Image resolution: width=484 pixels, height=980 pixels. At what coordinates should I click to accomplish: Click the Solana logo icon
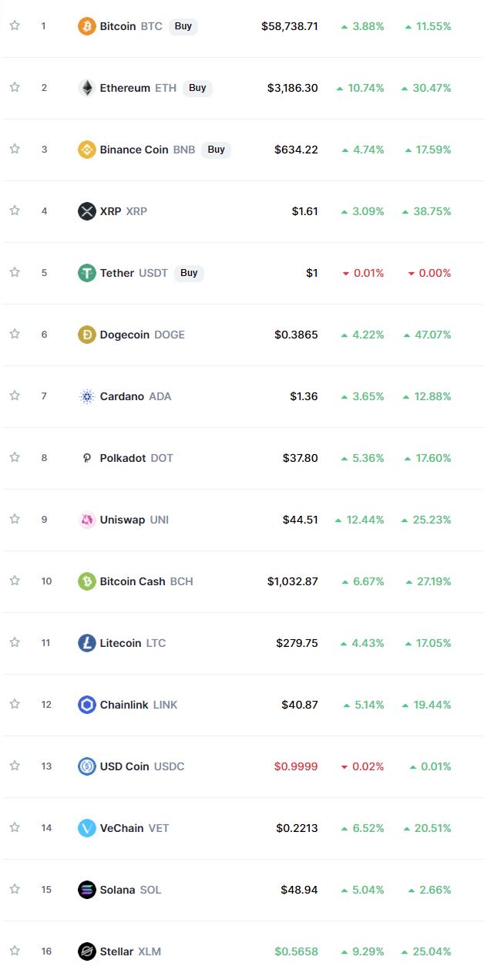87,890
